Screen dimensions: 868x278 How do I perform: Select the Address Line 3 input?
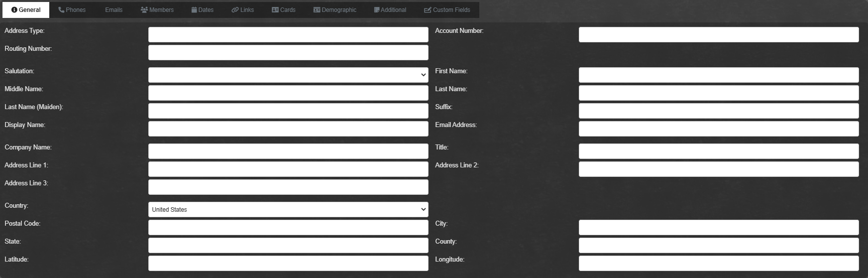[288, 187]
